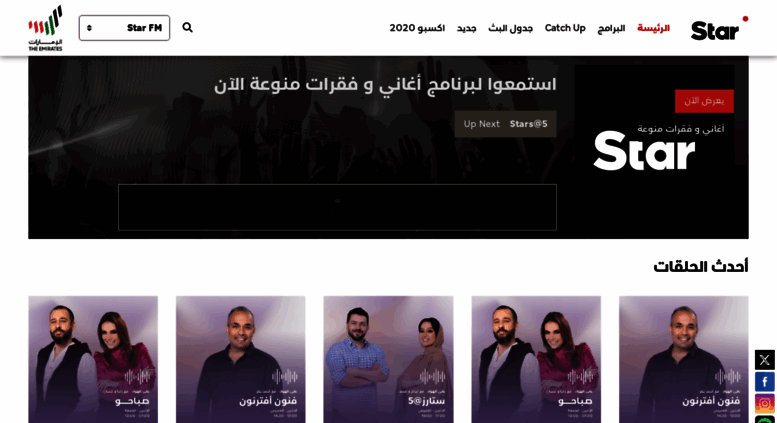Image resolution: width=777 pixels, height=423 pixels.
Task: Click The Emirates logo
Action: point(45,28)
